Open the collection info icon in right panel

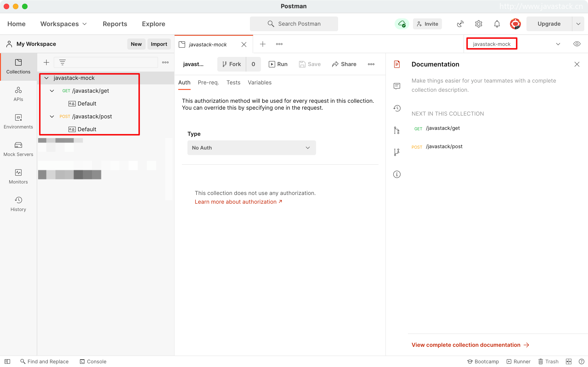[x=397, y=174]
